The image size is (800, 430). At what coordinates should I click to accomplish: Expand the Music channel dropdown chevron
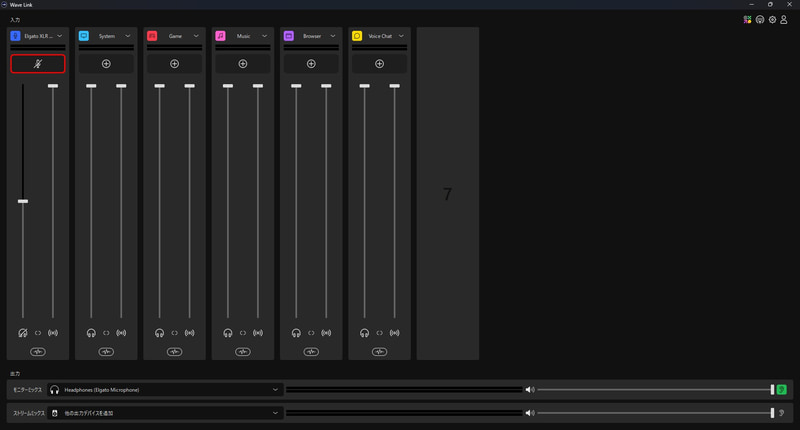[x=265, y=36]
